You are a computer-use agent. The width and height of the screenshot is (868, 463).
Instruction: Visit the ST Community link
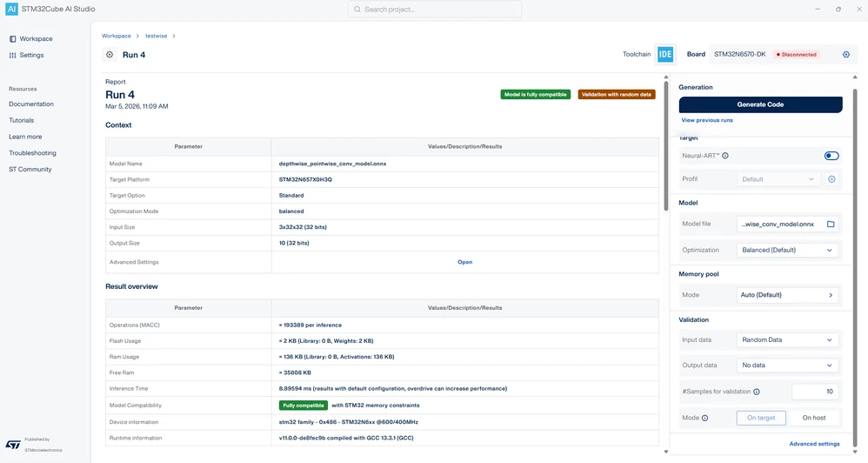pyautogui.click(x=30, y=170)
